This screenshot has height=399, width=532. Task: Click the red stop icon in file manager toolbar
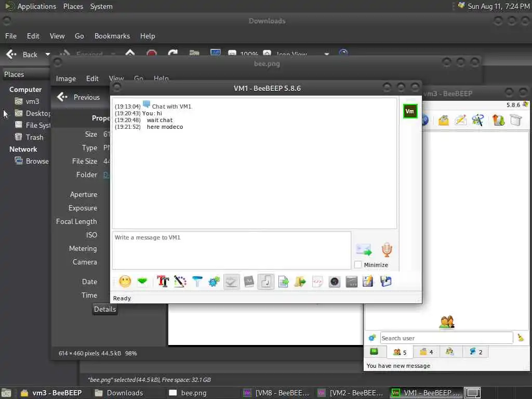(x=152, y=54)
